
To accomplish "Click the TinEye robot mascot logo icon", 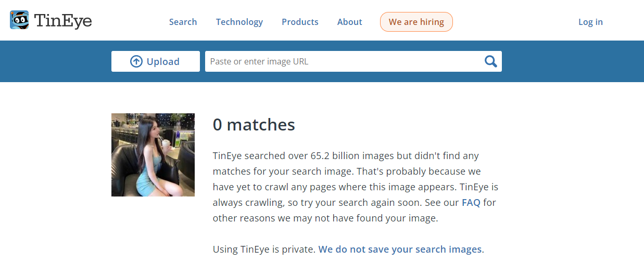I will pos(19,20).
